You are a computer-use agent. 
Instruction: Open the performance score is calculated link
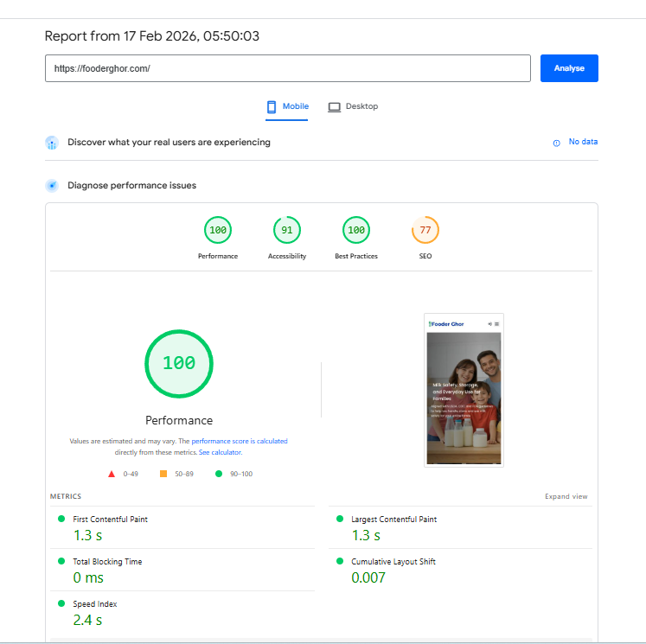240,441
